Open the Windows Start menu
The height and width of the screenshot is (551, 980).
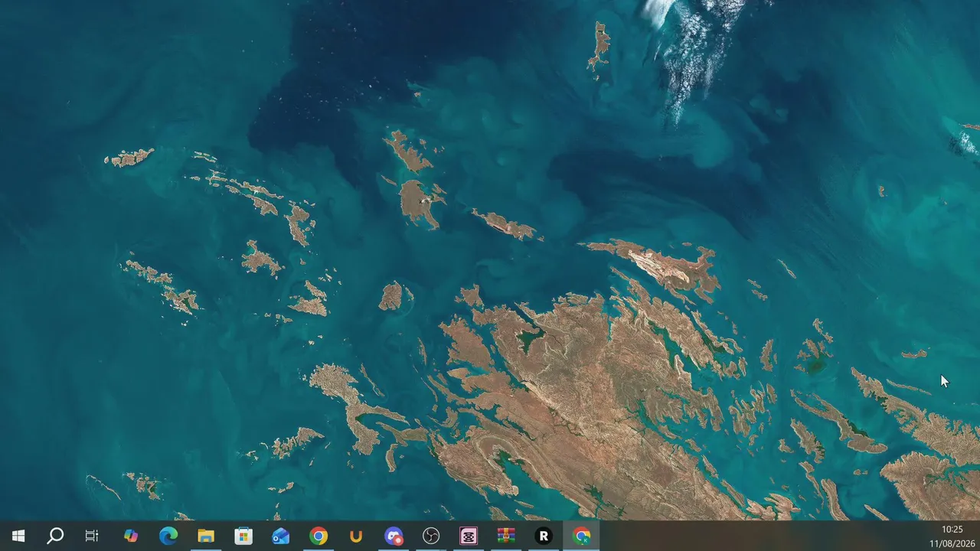pyautogui.click(x=18, y=536)
